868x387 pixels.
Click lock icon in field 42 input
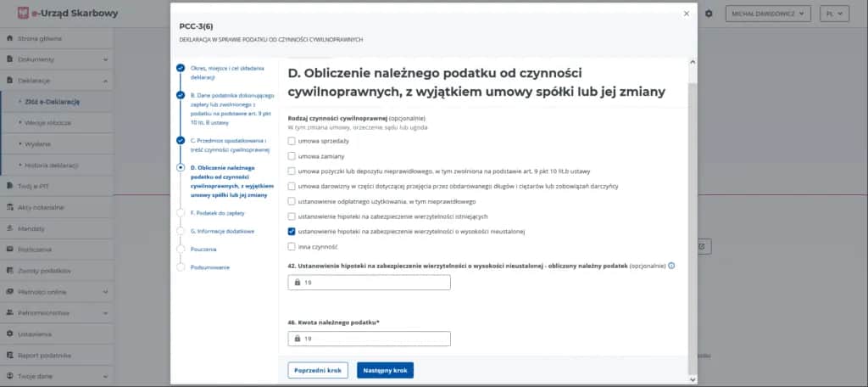click(298, 283)
